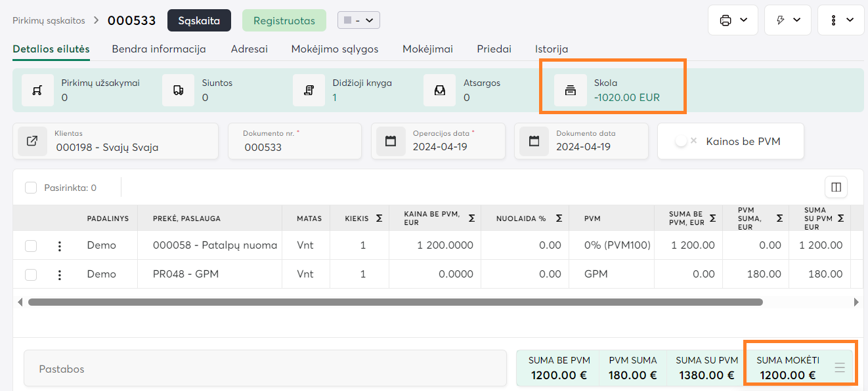Open column layout settings icon
This screenshot has width=868, height=391.
[836, 188]
